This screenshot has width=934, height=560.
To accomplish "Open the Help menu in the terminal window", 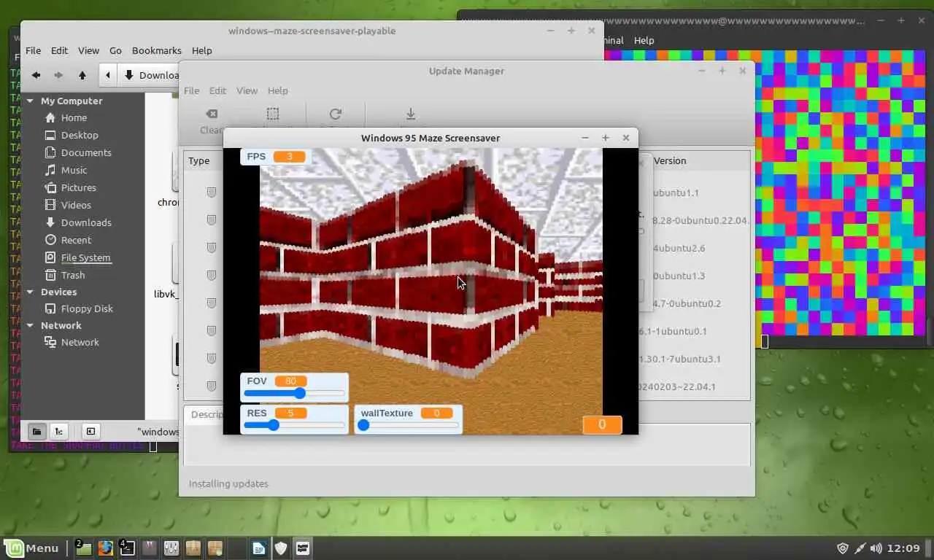I will point(644,40).
